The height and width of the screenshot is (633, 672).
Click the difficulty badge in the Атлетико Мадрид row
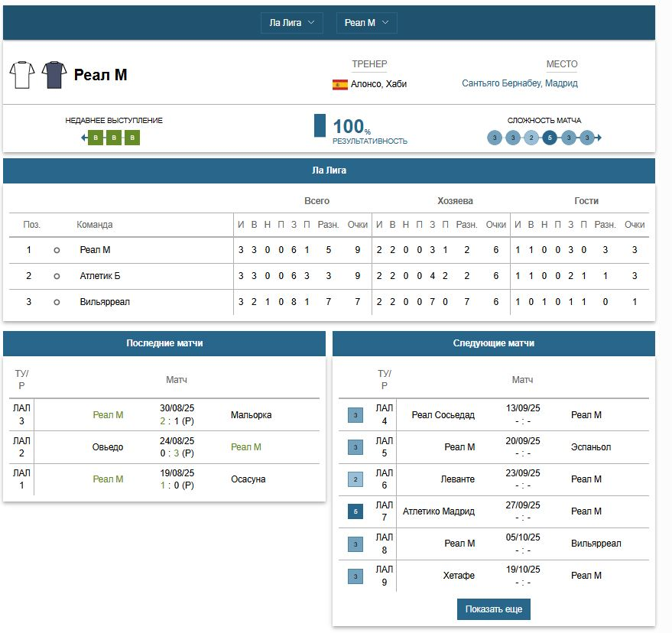[355, 511]
